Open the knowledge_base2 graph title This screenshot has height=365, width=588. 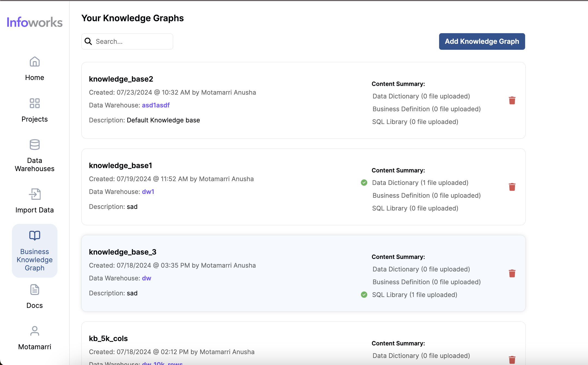click(121, 79)
